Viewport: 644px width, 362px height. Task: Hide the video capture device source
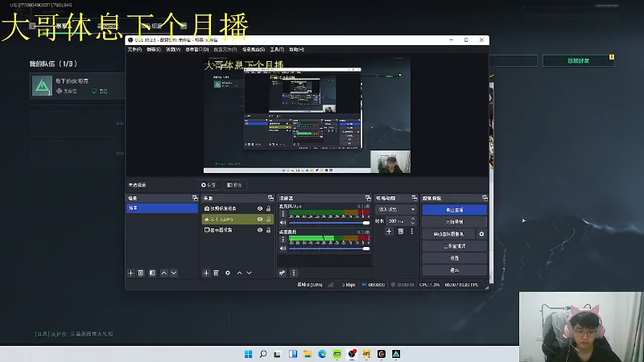click(259, 208)
